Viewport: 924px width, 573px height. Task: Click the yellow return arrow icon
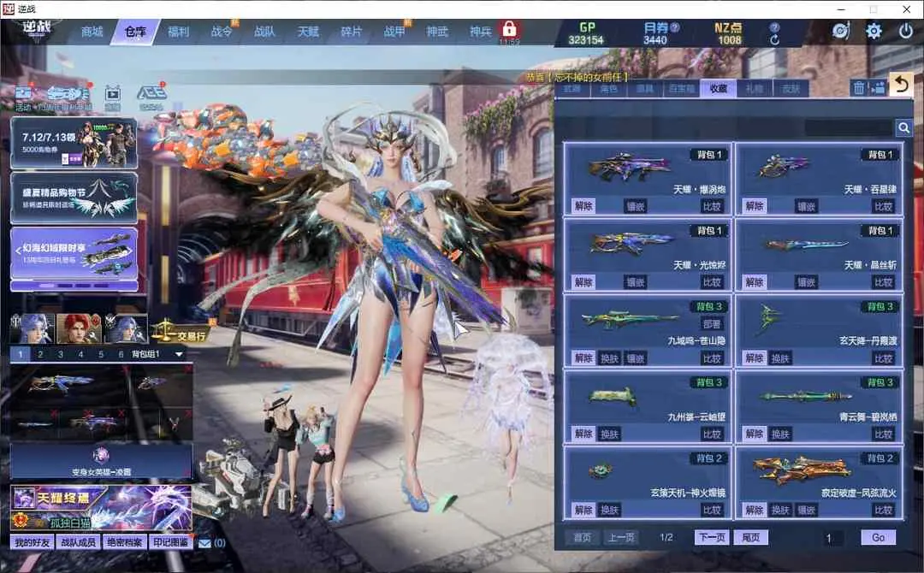pyautogui.click(x=900, y=85)
